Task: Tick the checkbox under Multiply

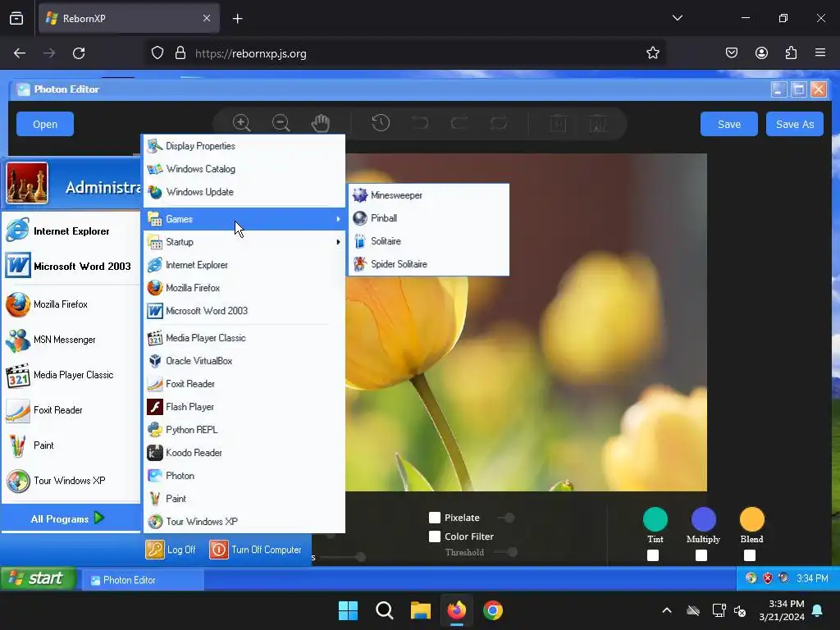Action: 701,555
